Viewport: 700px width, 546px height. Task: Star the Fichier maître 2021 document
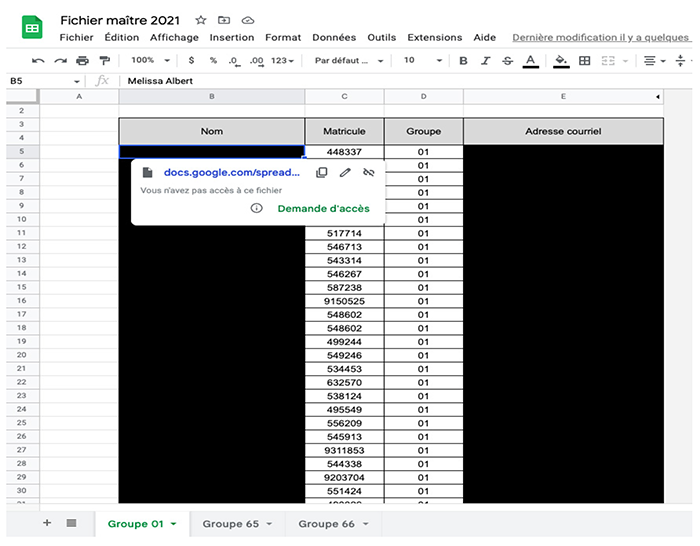201,20
